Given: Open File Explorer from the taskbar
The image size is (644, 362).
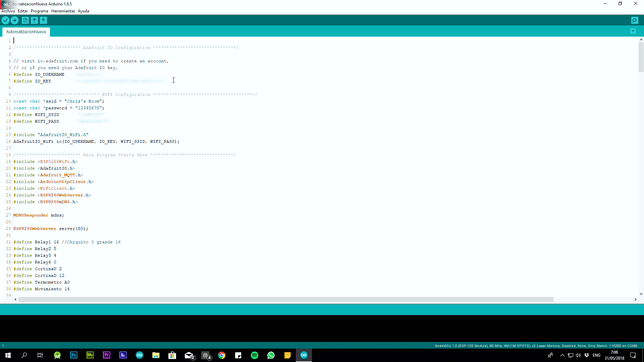Looking at the screenshot, I should click(x=156, y=355).
